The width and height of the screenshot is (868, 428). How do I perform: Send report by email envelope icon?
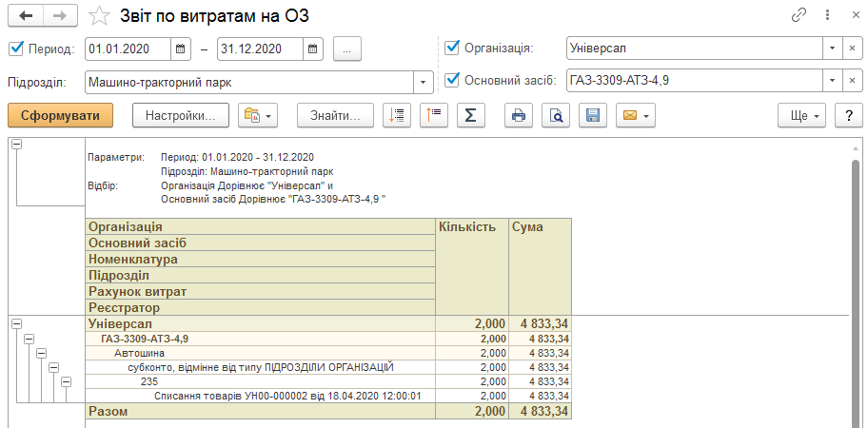coord(636,116)
